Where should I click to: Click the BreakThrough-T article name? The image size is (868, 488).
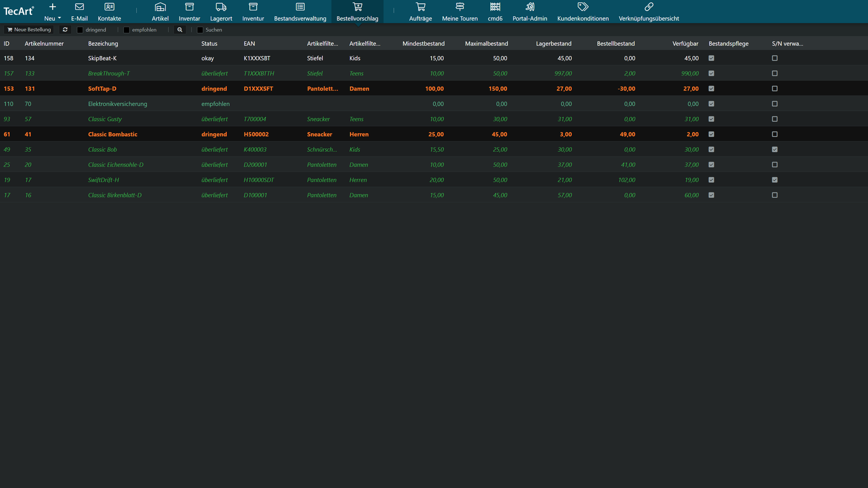tap(109, 73)
